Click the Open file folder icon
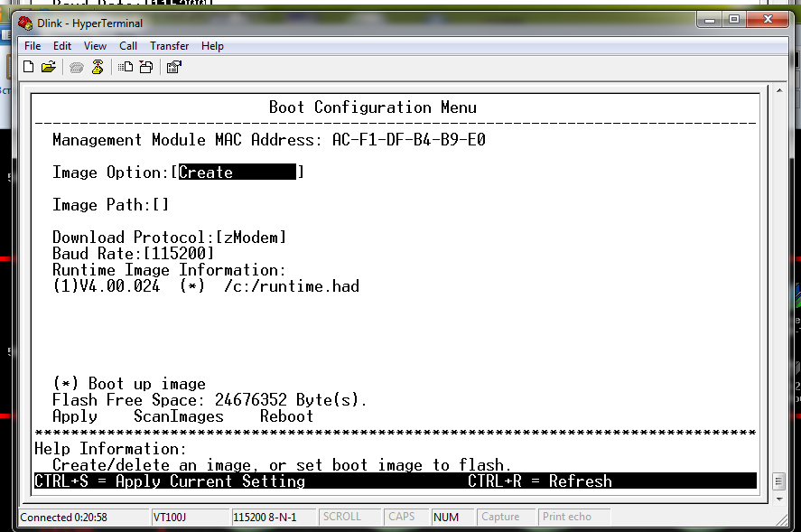This screenshot has width=801, height=532. point(49,67)
